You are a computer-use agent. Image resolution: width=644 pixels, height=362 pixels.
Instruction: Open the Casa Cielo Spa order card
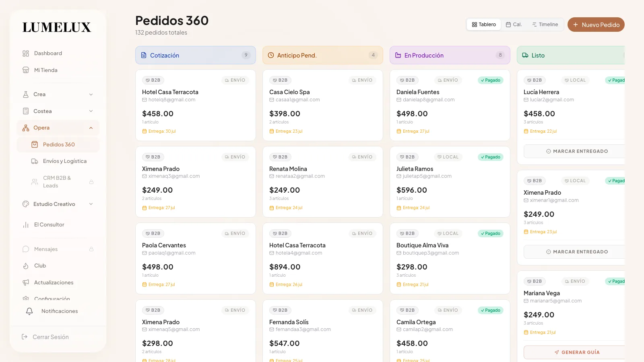323,105
